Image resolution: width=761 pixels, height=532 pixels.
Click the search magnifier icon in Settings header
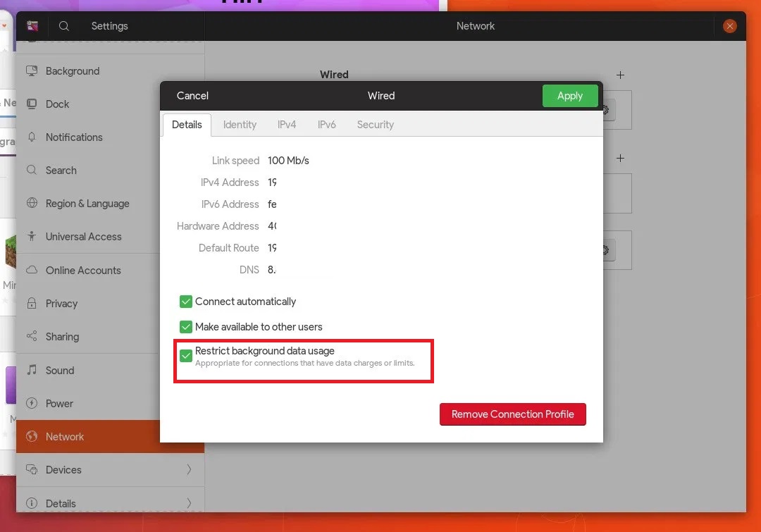pos(63,26)
